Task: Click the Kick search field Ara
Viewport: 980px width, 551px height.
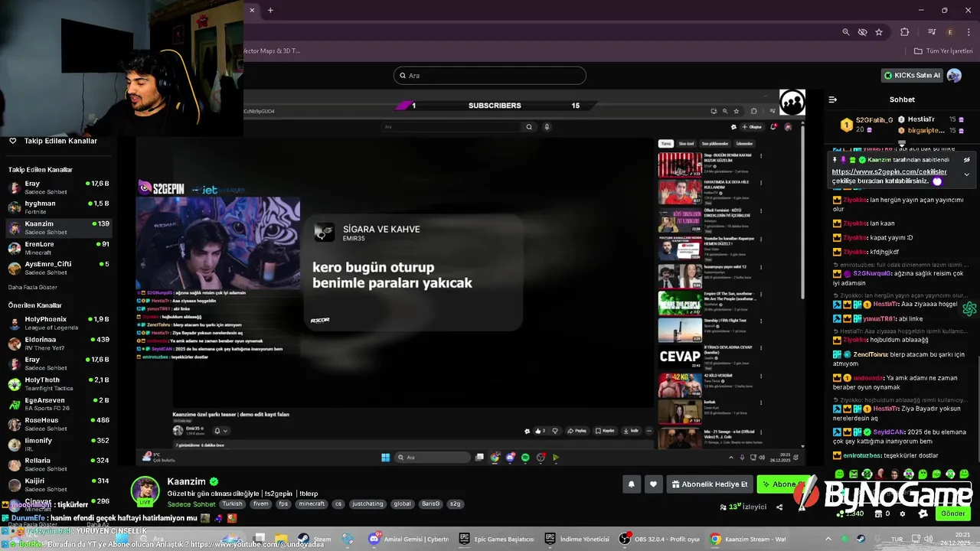Action: pyautogui.click(x=490, y=75)
